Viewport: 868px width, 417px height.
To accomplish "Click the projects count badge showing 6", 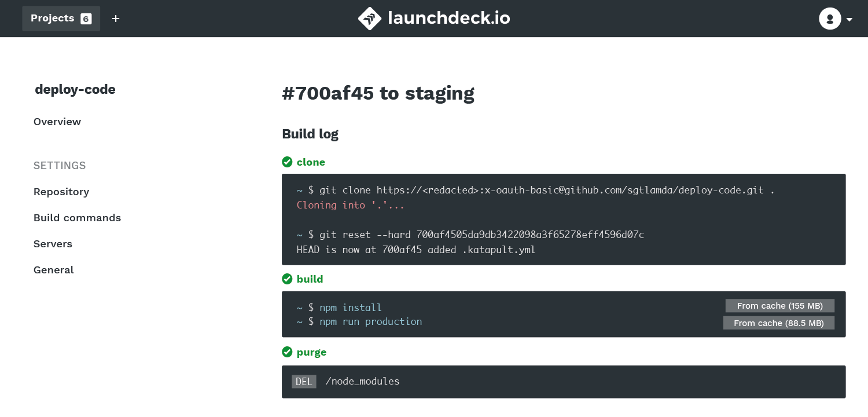I will pyautogui.click(x=86, y=19).
